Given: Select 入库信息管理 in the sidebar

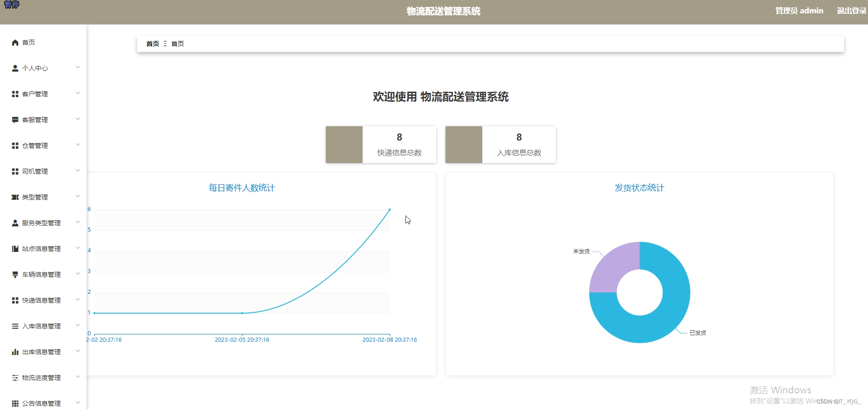Looking at the screenshot, I should click(43, 326).
